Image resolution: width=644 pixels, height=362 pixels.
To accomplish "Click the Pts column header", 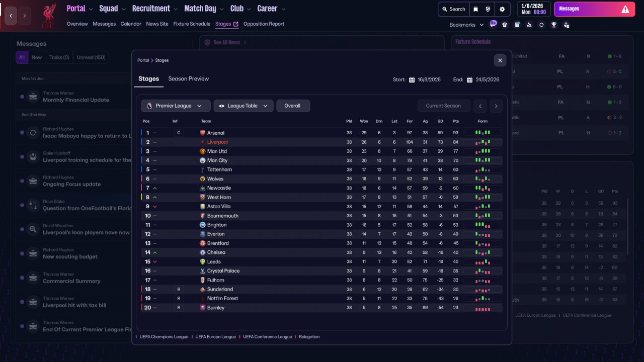I will [456, 121].
